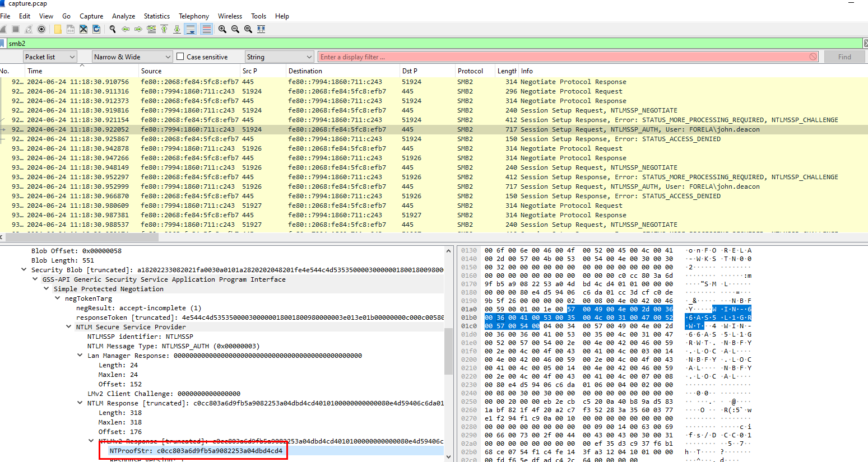
Task: Click the Find a packet magnifier icon
Action: [x=113, y=29]
